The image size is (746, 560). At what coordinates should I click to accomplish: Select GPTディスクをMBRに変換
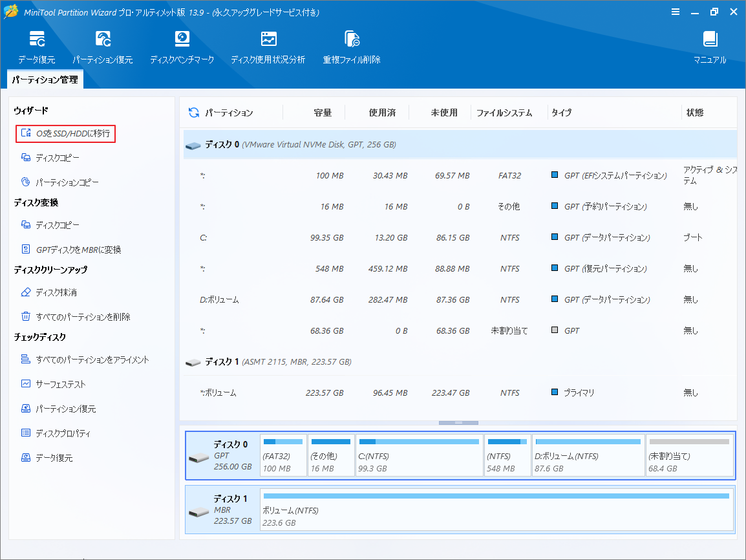(71, 250)
